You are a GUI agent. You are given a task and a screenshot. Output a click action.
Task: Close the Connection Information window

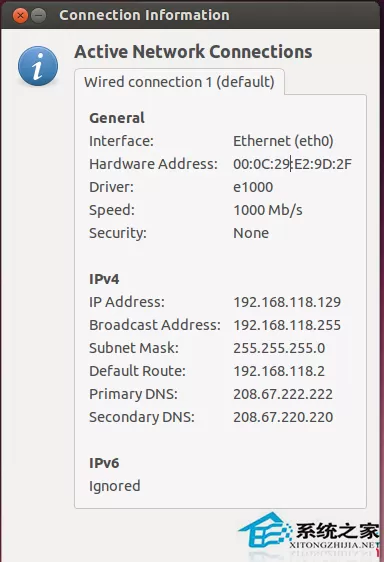20,15
